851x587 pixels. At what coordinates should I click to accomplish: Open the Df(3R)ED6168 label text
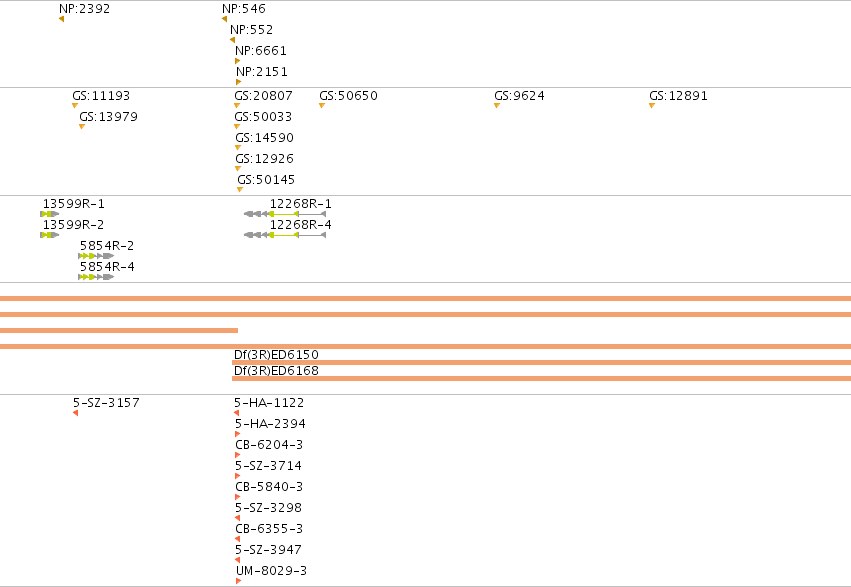click(276, 371)
